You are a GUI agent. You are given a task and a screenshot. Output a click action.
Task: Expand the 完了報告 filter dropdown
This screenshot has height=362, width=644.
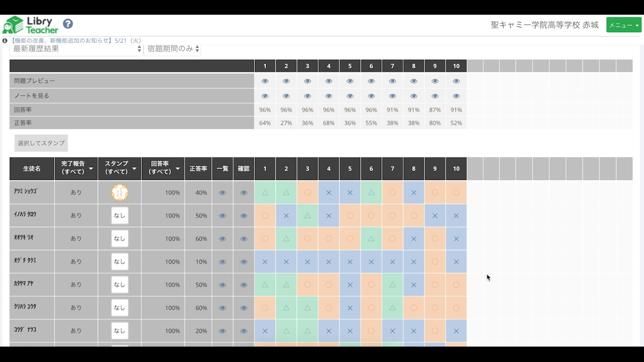point(76,168)
